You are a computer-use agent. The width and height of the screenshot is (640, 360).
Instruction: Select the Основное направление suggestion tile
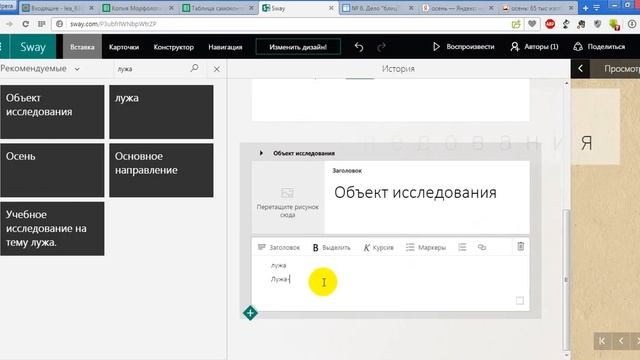161,170
